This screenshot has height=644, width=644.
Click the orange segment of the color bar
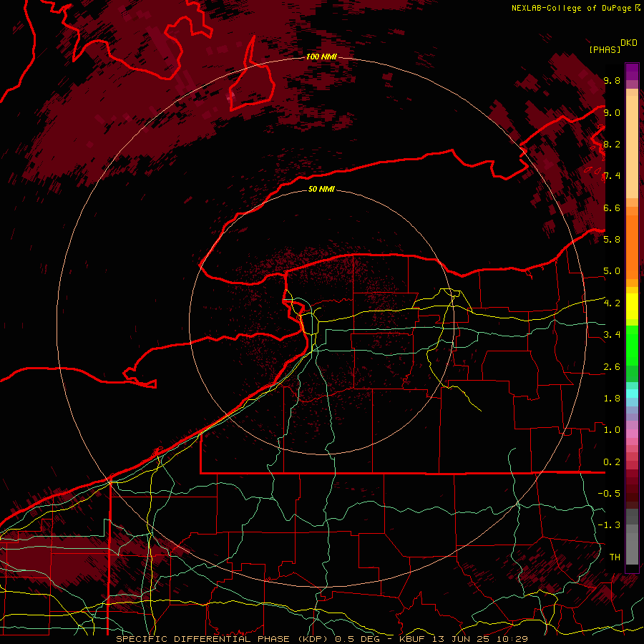[x=632, y=246]
